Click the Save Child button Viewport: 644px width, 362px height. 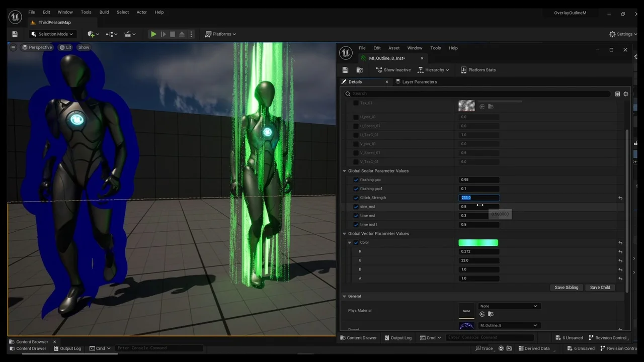600,288
